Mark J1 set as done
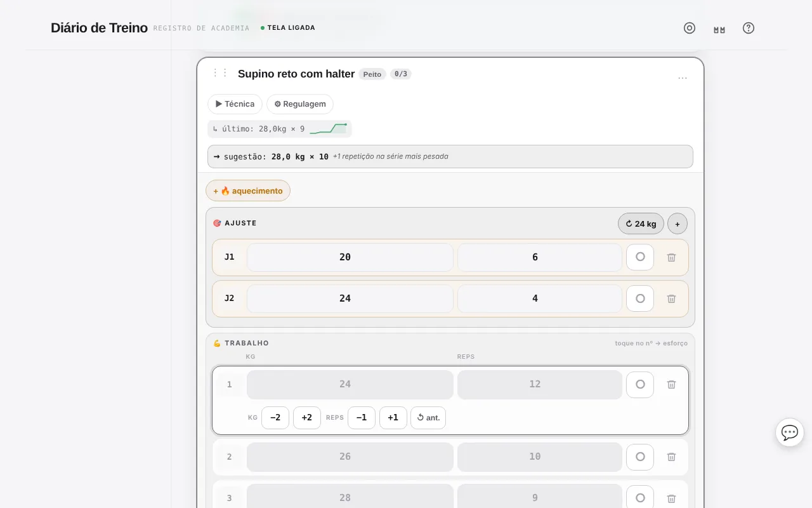 640,257
